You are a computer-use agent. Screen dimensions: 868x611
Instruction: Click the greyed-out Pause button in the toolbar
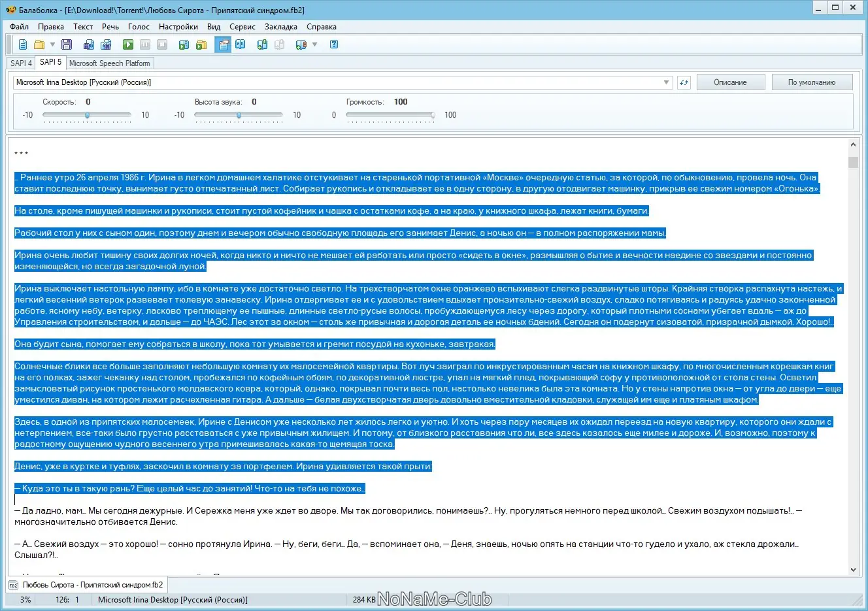145,44
